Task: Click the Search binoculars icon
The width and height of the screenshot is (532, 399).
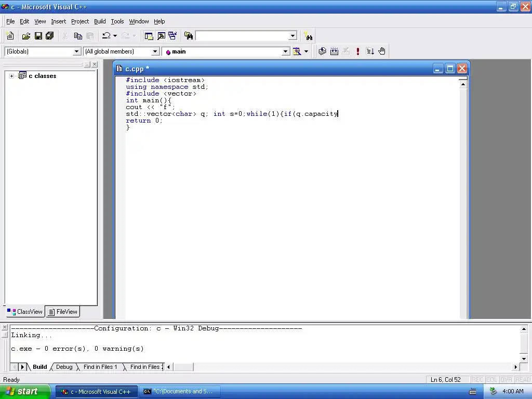Action: point(308,36)
